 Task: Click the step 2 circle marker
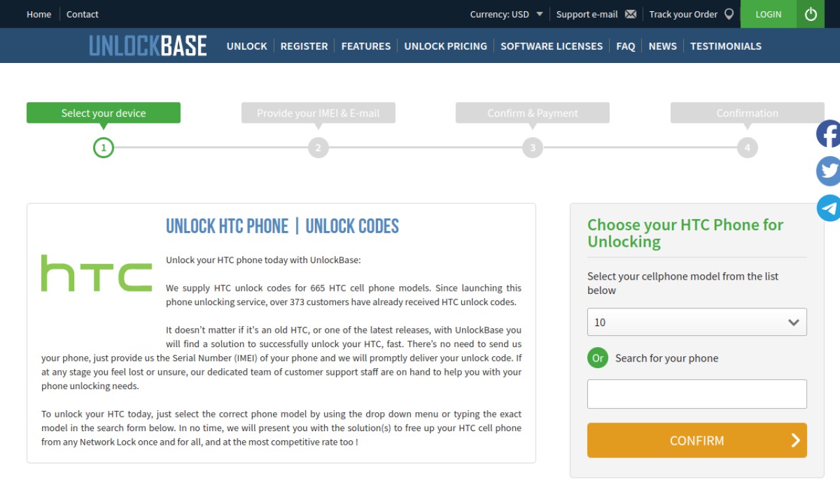click(318, 148)
